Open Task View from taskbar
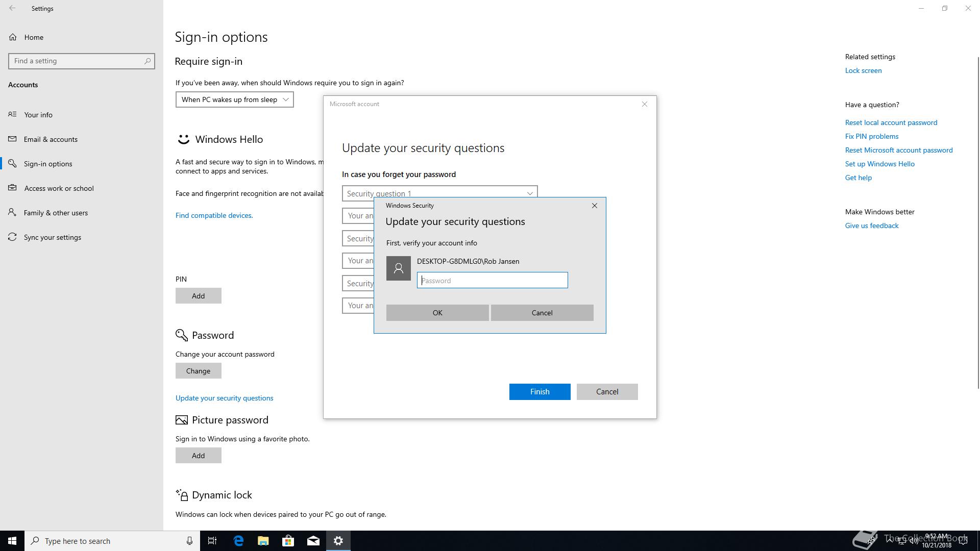The height and width of the screenshot is (551, 980). coord(212,541)
